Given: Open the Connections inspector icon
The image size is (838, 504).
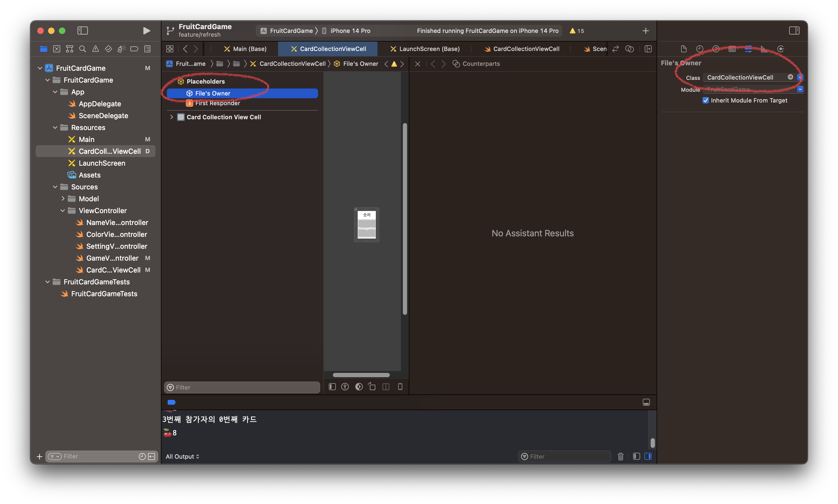Looking at the screenshot, I should (x=780, y=49).
